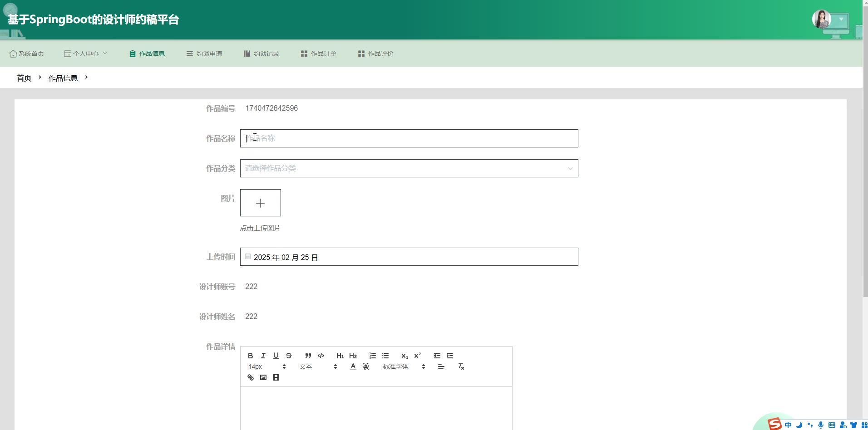Toggle the Sogou punctuation mode
868x430 pixels.
(x=810, y=425)
